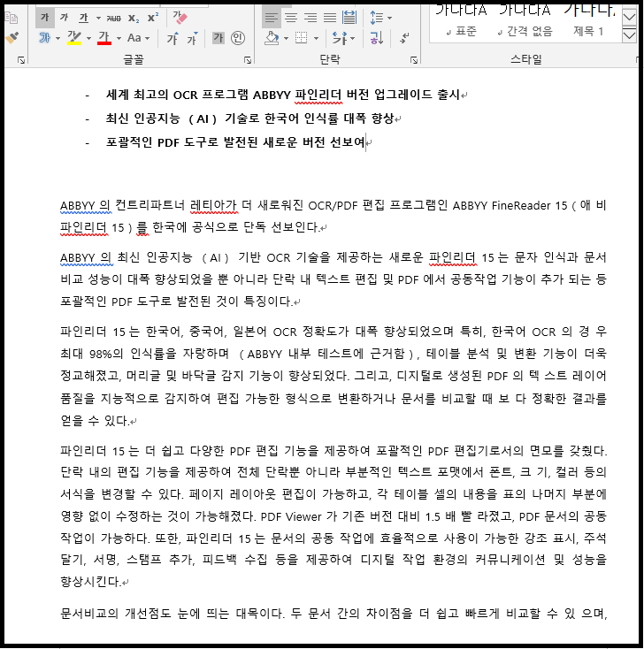The height and width of the screenshot is (649, 644).
Task: Click the text 98%의 인식률을
Action: click(x=133, y=354)
